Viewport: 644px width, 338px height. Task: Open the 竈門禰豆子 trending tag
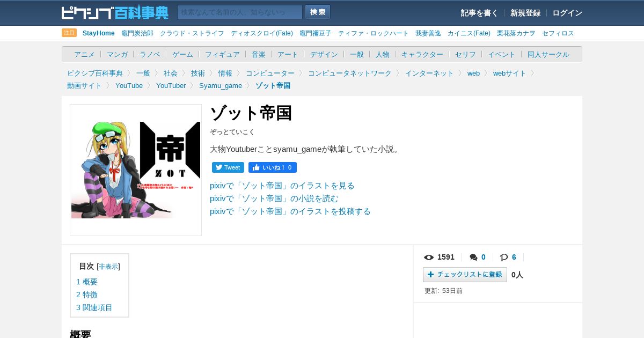[x=316, y=33]
